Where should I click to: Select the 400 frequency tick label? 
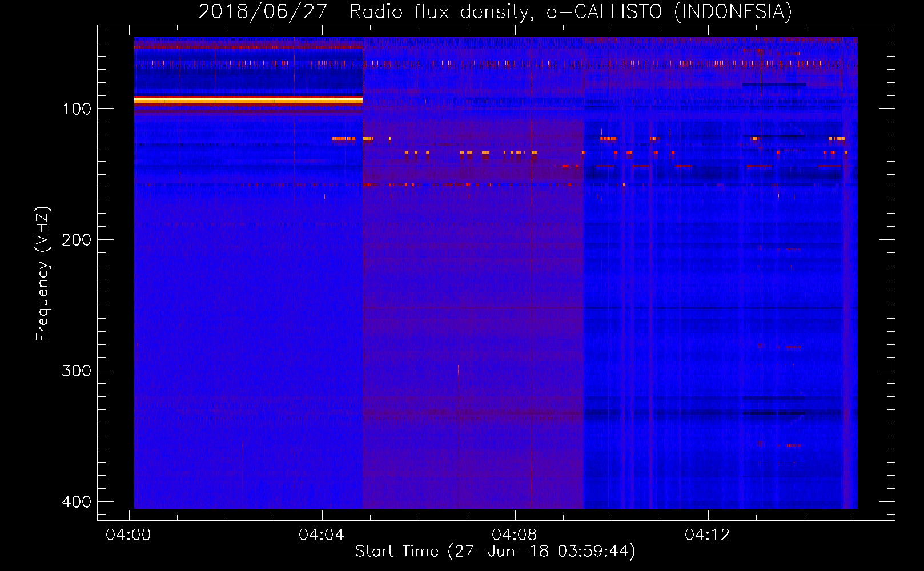77,502
